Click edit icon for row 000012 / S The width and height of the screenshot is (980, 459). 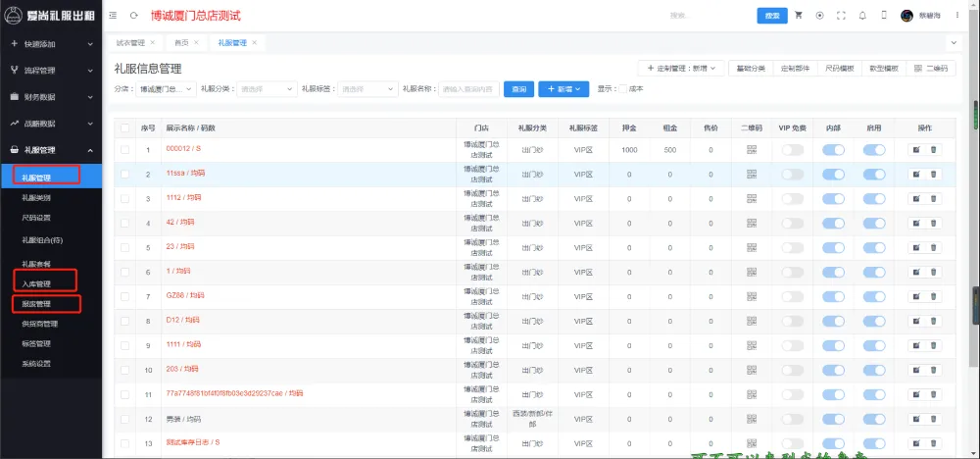[915, 149]
